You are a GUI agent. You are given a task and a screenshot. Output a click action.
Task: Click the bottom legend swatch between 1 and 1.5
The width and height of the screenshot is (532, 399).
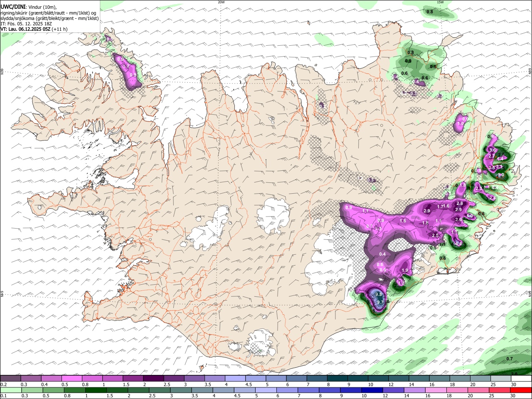(x=96, y=390)
